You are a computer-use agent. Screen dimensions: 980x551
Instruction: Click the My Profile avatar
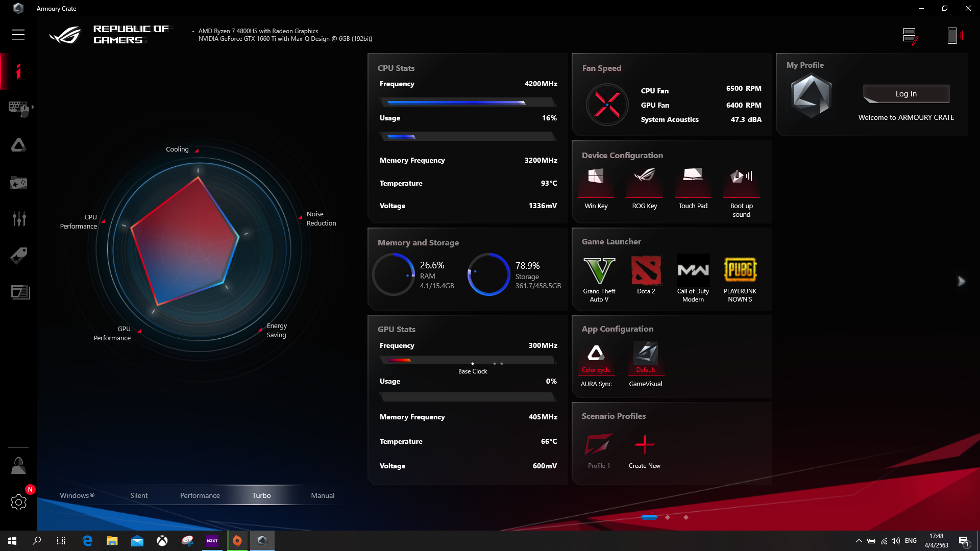click(x=811, y=96)
